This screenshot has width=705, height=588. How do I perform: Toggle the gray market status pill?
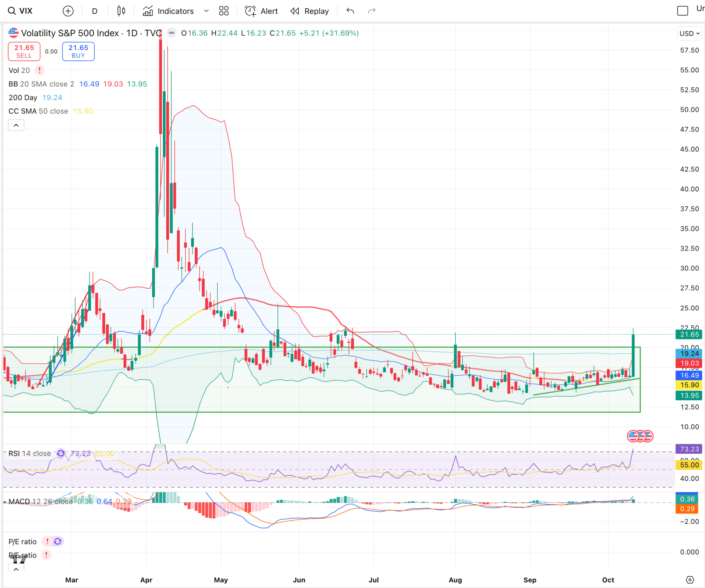171,33
